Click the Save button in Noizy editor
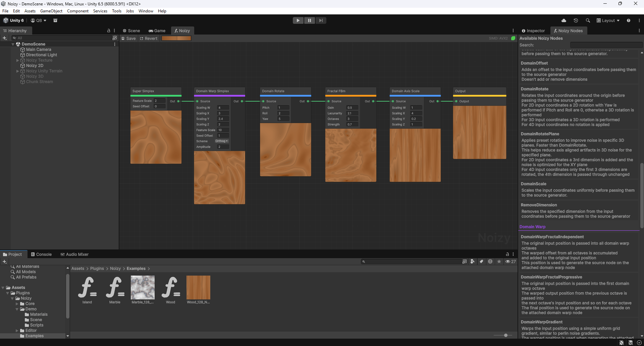 pos(128,38)
